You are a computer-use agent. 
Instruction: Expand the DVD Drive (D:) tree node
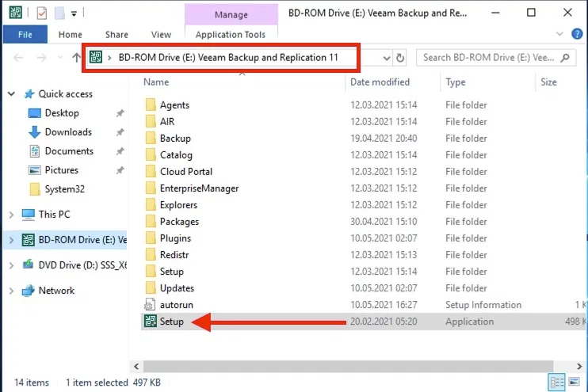pyautogui.click(x=12, y=265)
